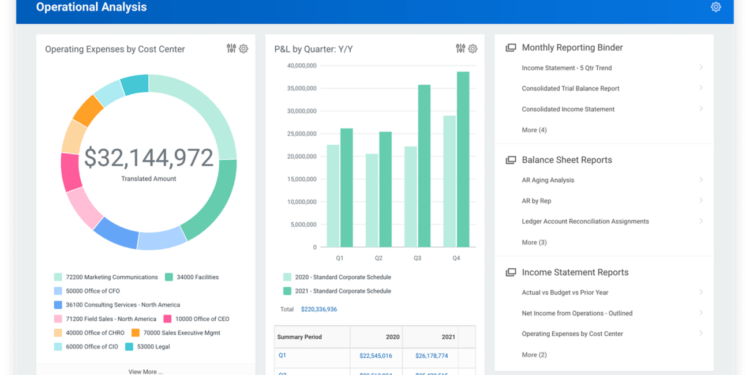Click Balance Sheet Reports section icon
The image size is (750, 375).
click(x=511, y=160)
